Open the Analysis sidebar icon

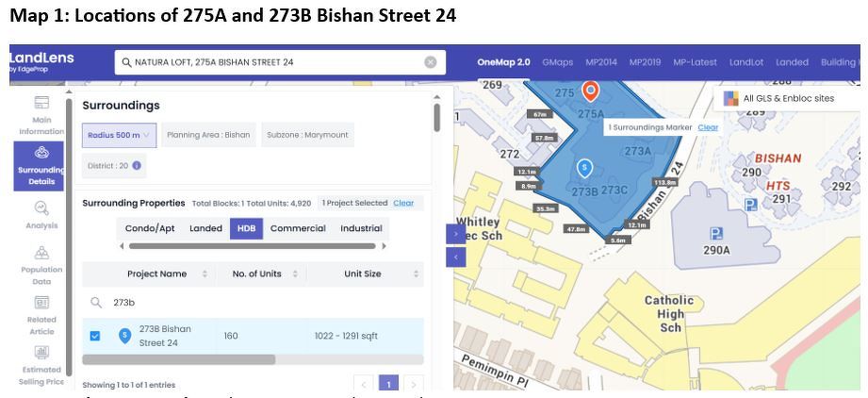pyautogui.click(x=41, y=207)
